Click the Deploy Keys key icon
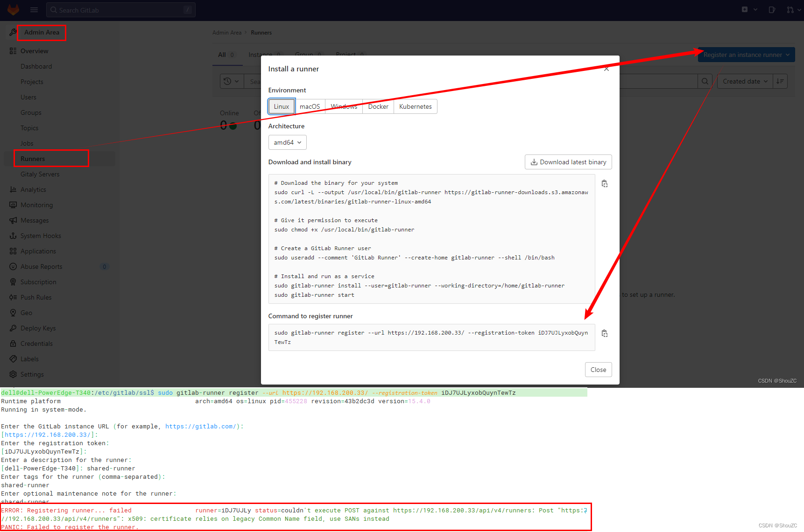 (x=13, y=328)
